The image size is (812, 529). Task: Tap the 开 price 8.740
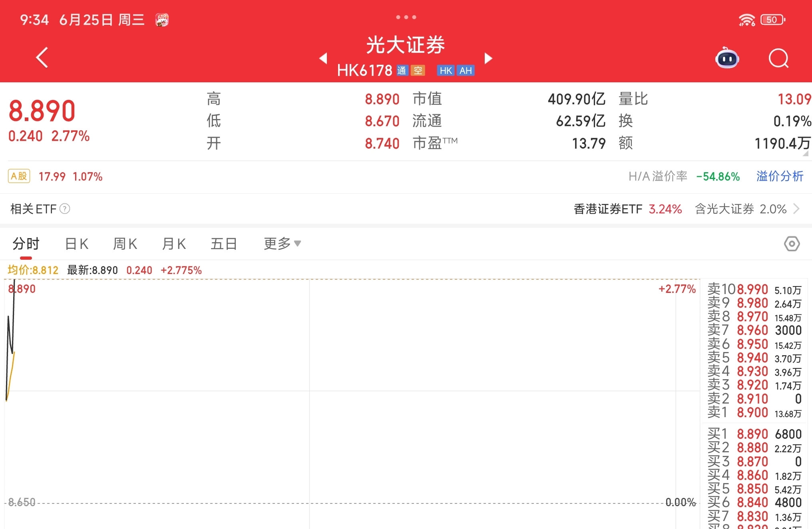[x=382, y=143]
